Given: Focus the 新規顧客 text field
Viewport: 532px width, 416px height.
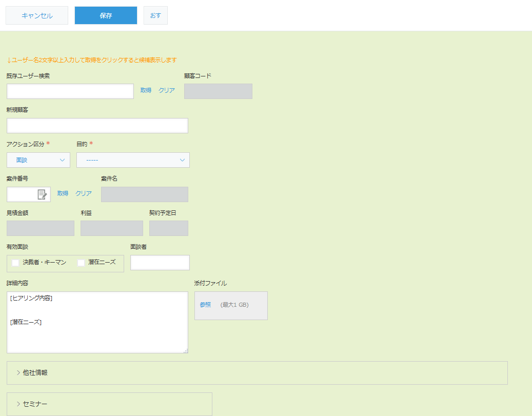Looking at the screenshot, I should coord(97,126).
